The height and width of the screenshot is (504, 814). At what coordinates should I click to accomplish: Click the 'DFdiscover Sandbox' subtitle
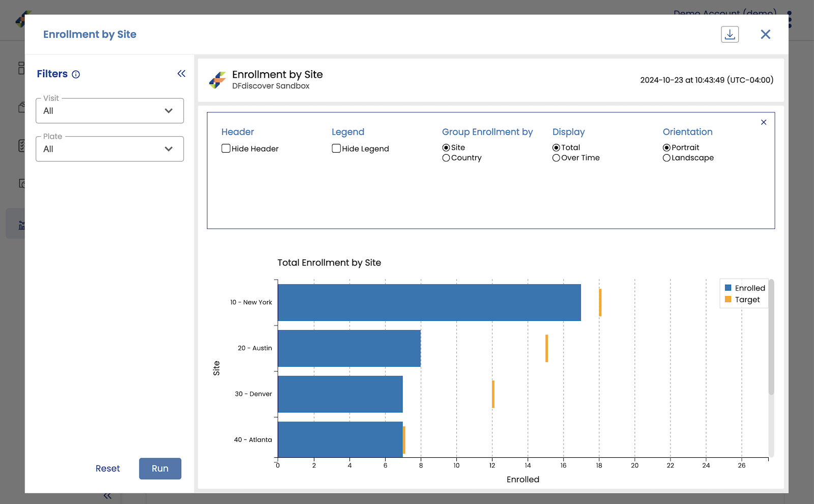[x=271, y=86]
